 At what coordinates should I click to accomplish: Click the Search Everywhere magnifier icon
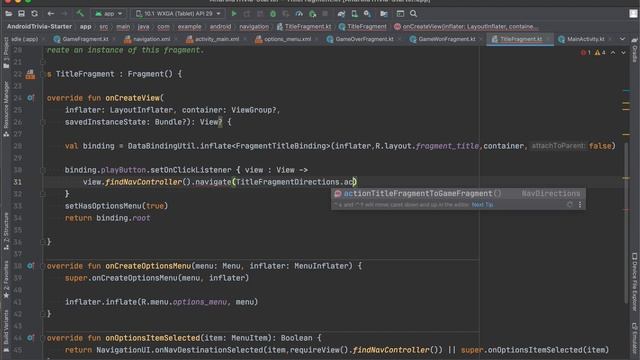tap(413, 13)
